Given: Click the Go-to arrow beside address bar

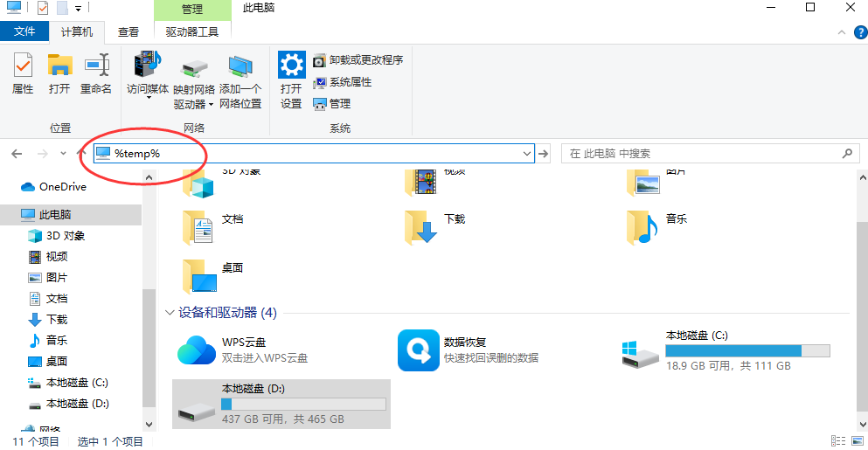Looking at the screenshot, I should coord(544,154).
